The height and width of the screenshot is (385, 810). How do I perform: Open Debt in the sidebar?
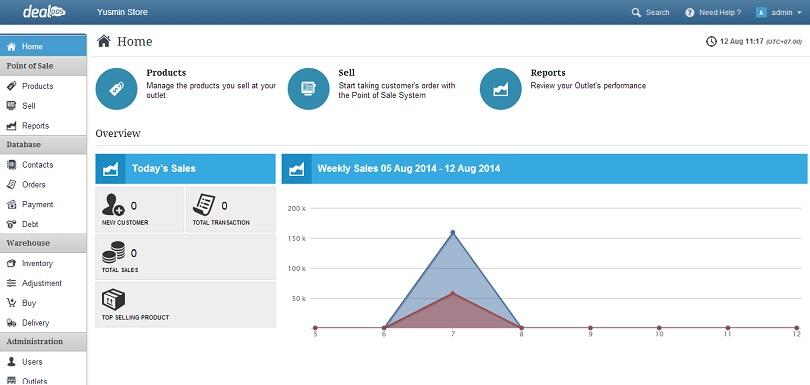(x=43, y=224)
